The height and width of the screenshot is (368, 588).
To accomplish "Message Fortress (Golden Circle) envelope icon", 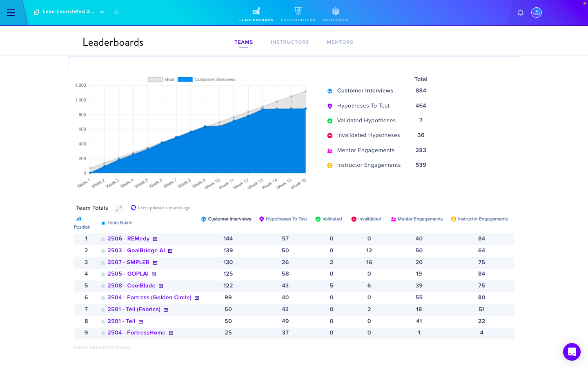I will [x=197, y=298].
